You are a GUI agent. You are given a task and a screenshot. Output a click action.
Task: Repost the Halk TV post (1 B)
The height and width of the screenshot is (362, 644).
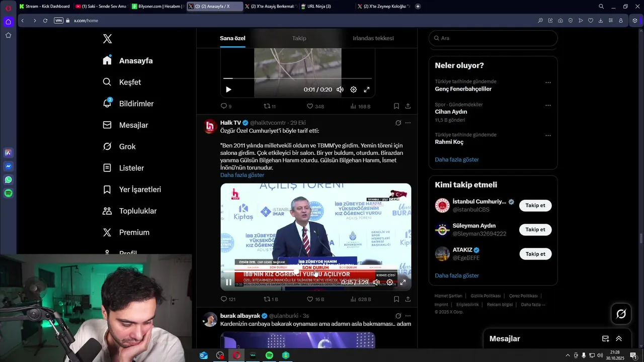pos(271,299)
